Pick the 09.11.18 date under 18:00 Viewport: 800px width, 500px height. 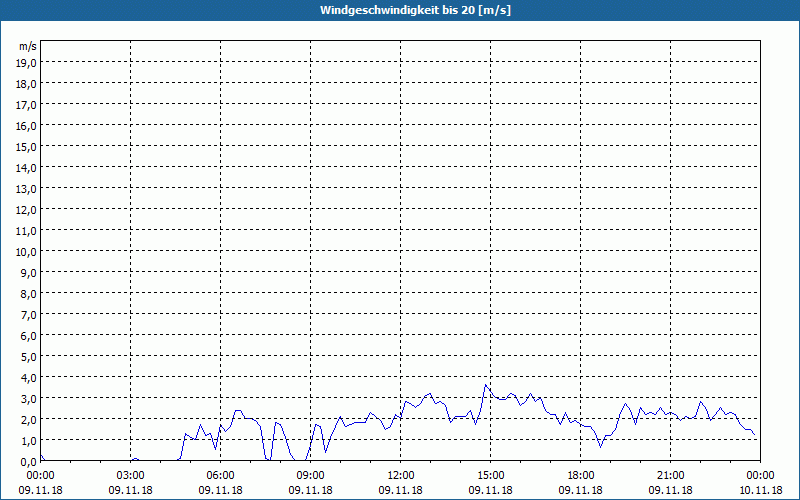click(x=581, y=490)
